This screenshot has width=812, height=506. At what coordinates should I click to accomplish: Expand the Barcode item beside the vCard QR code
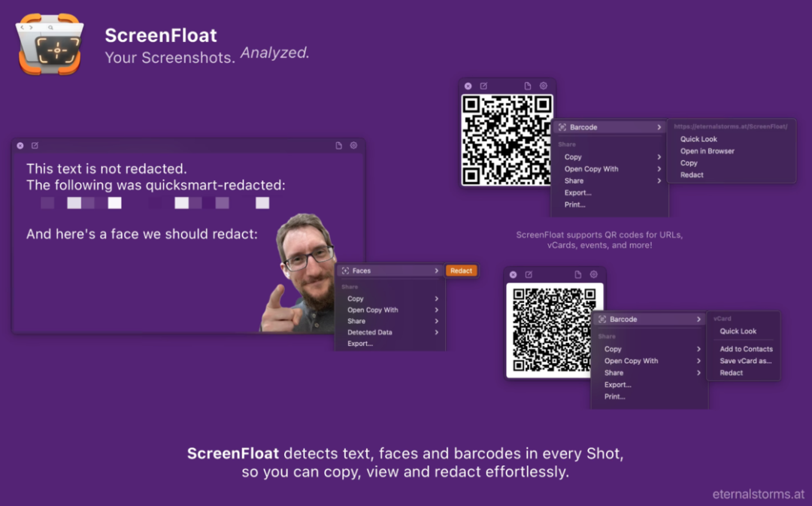tap(650, 320)
